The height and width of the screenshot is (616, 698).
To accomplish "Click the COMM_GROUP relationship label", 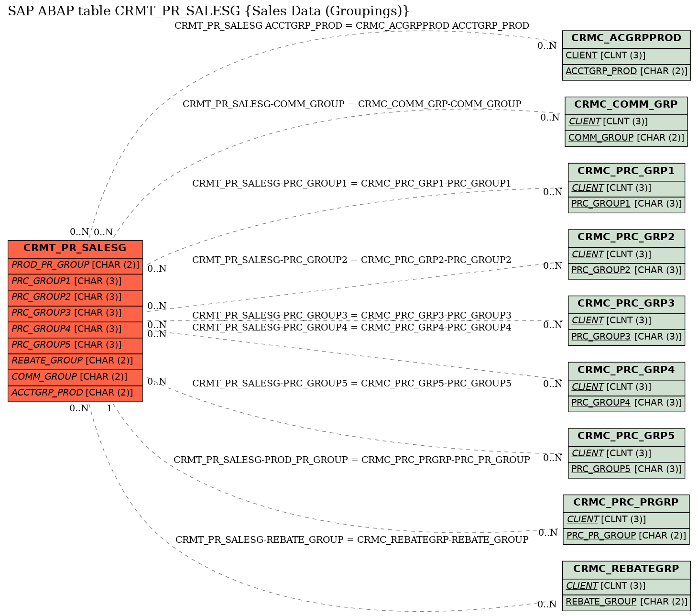I will pos(352,104).
